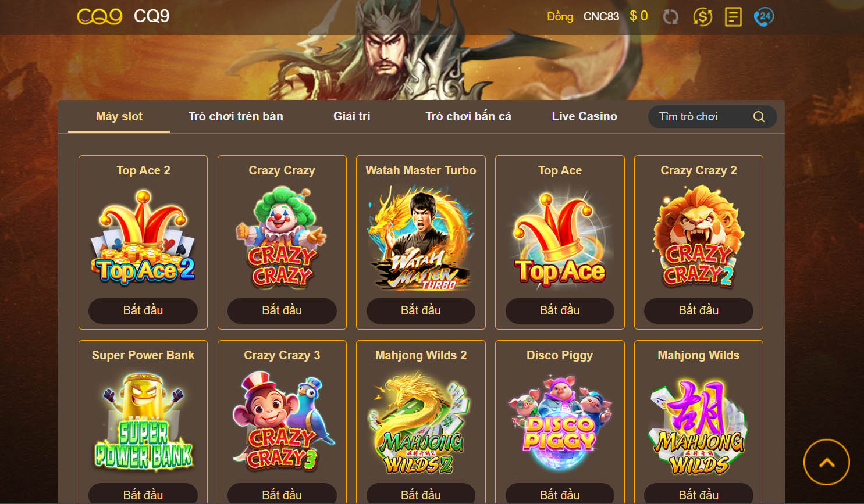Viewport: 864px width, 504px height.
Task: Open the Super Power Bank game thumbnail
Action: point(143,423)
